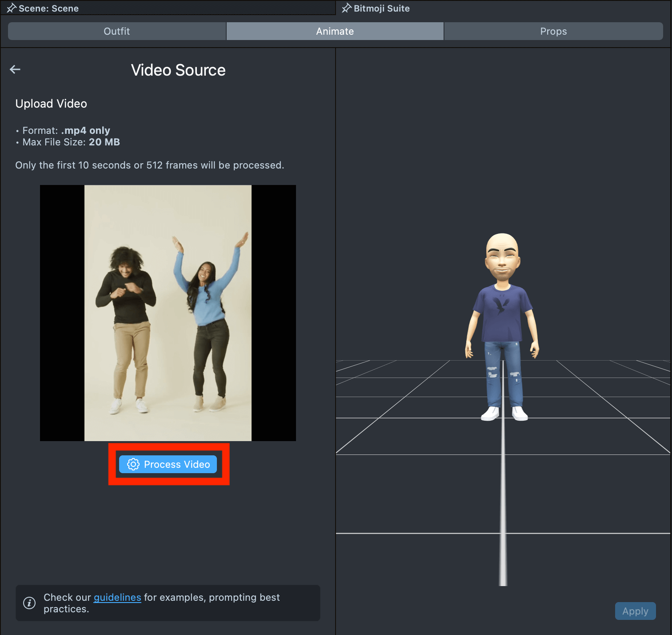
Task: Click the avatar's ripped blue jeans
Action: [503, 374]
